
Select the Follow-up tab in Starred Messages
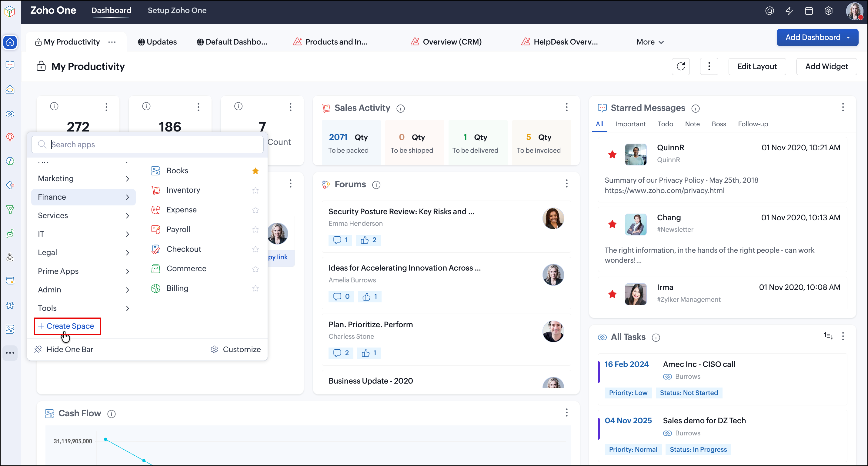click(x=753, y=124)
